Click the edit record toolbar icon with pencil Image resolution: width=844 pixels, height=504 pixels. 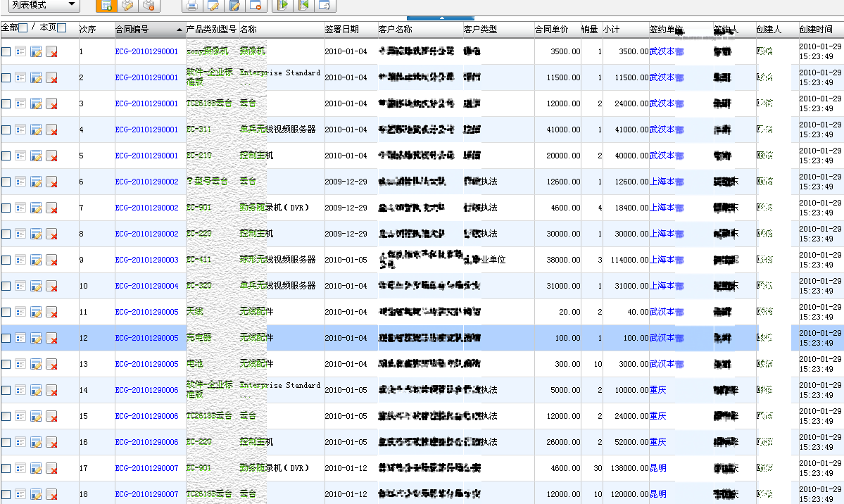click(127, 6)
